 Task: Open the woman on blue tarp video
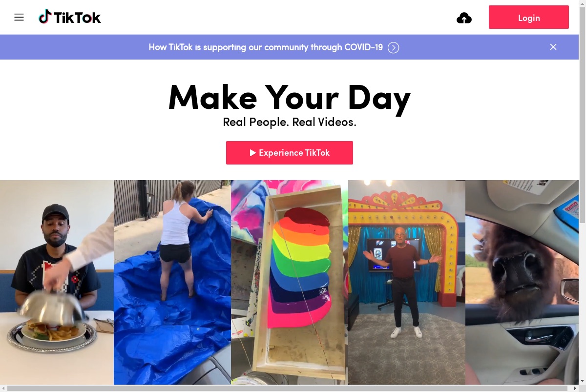[x=172, y=282]
